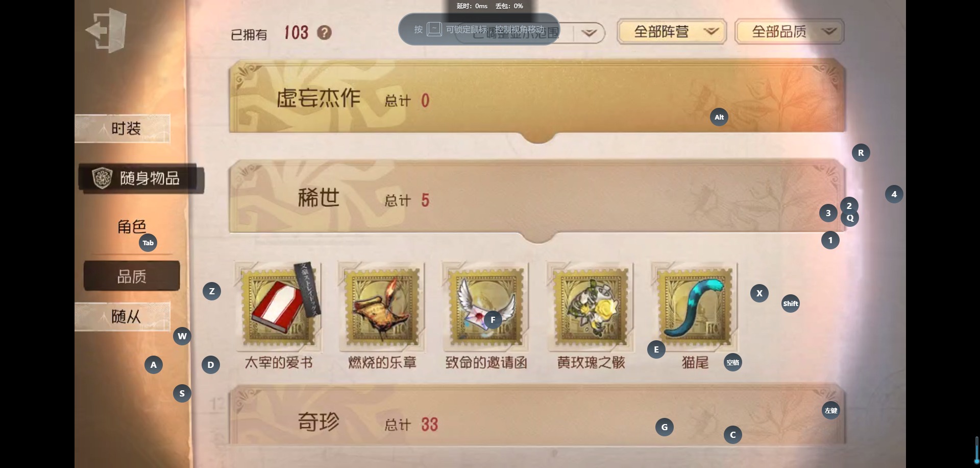Viewport: 980px width, 468px height.
Task: Expand the 虚妄杰作 category header
Action: [537, 97]
